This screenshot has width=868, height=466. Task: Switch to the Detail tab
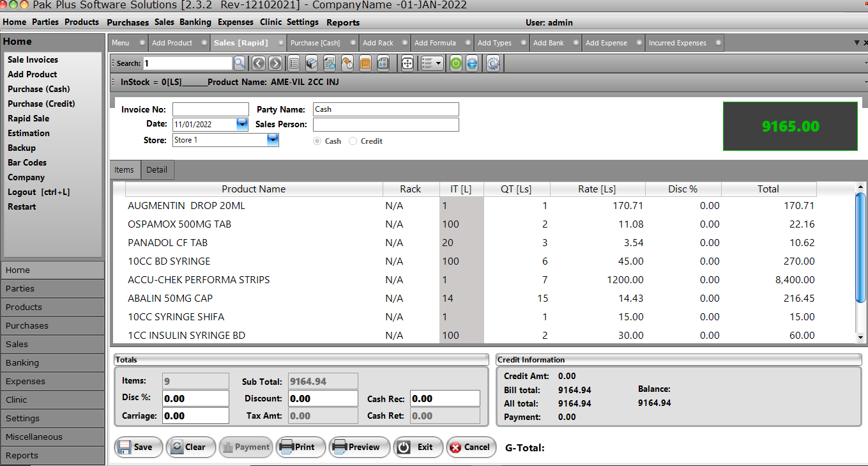tap(156, 169)
